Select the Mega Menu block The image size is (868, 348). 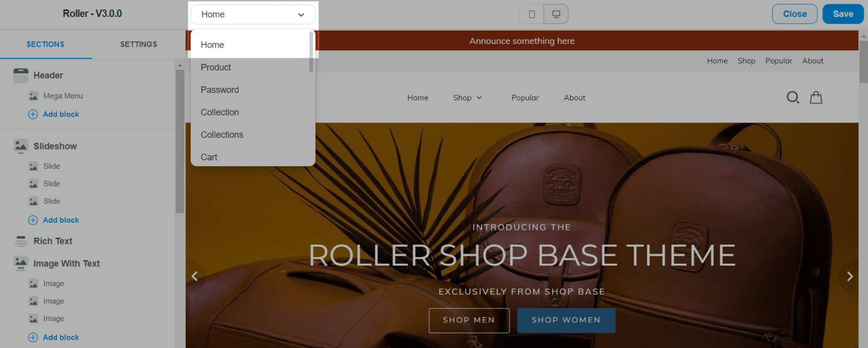(x=63, y=96)
